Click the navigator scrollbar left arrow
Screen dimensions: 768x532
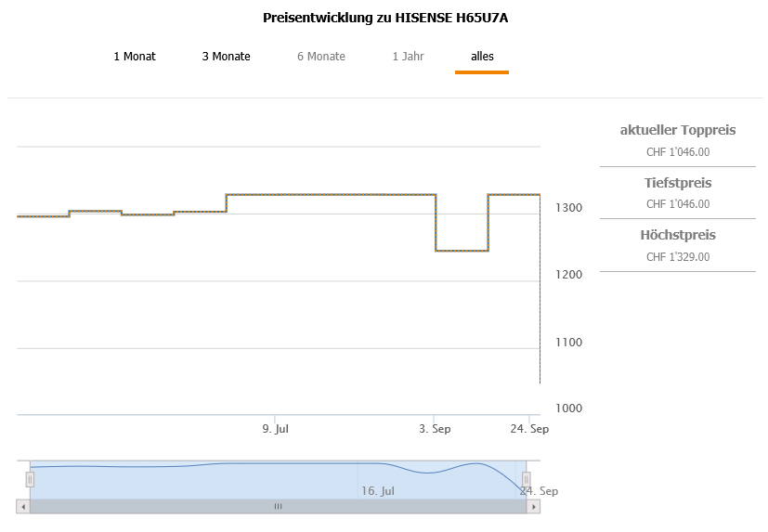(x=22, y=507)
